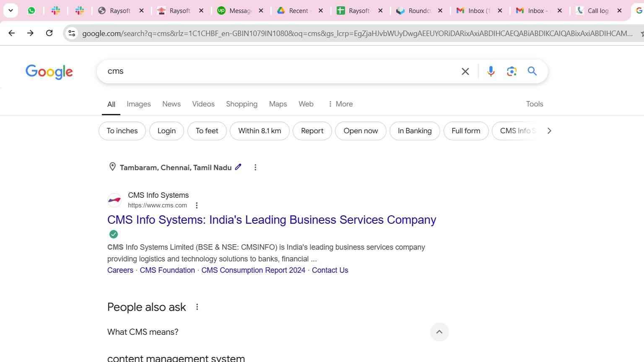Open the Contact Us sitelink

(x=330, y=270)
